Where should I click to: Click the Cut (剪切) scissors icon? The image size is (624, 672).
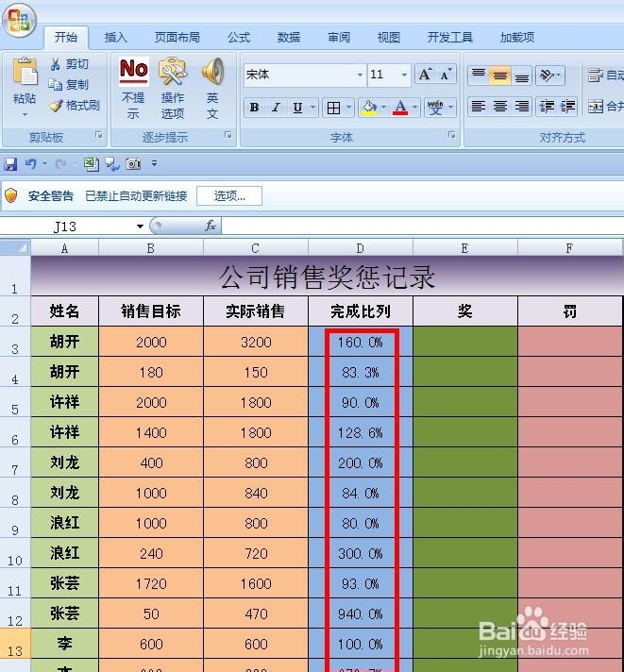[x=56, y=64]
